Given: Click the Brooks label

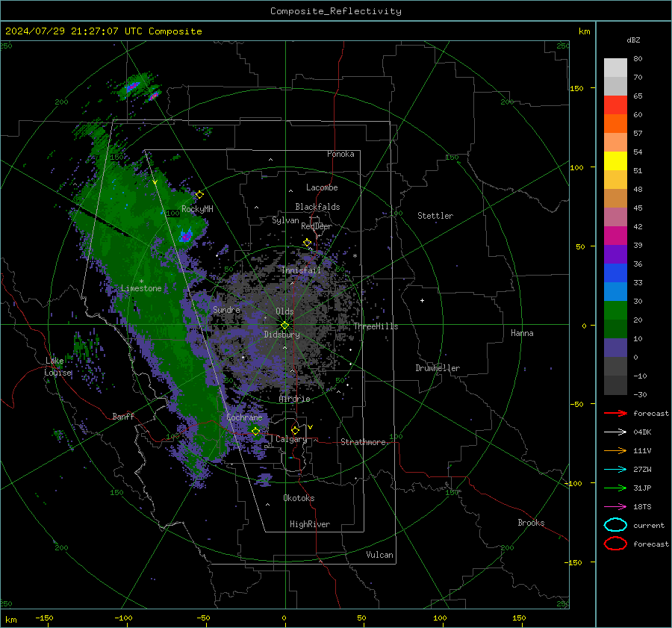Looking at the screenshot, I should tap(531, 523).
